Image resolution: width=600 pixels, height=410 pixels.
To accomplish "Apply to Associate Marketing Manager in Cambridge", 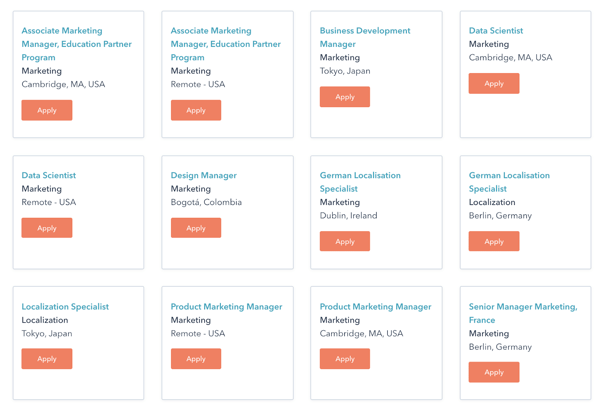I will [x=47, y=110].
